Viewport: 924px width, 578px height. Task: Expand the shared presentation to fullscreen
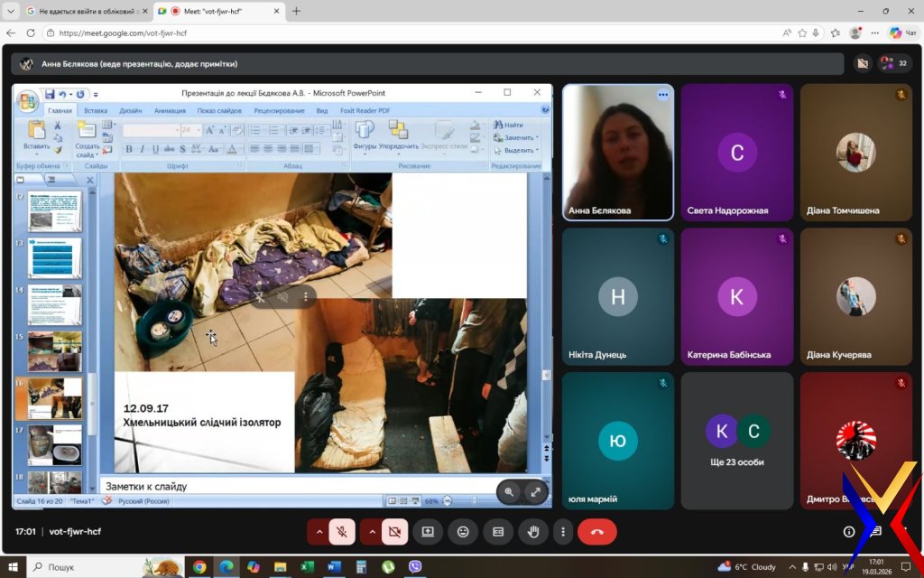(x=535, y=492)
